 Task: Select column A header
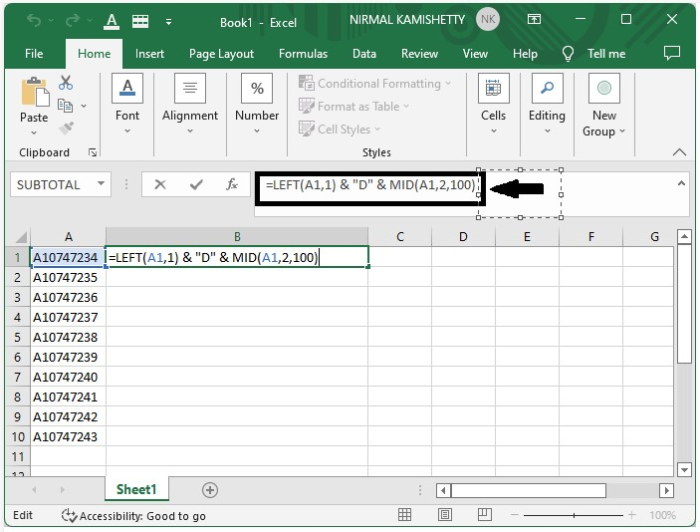click(68, 237)
